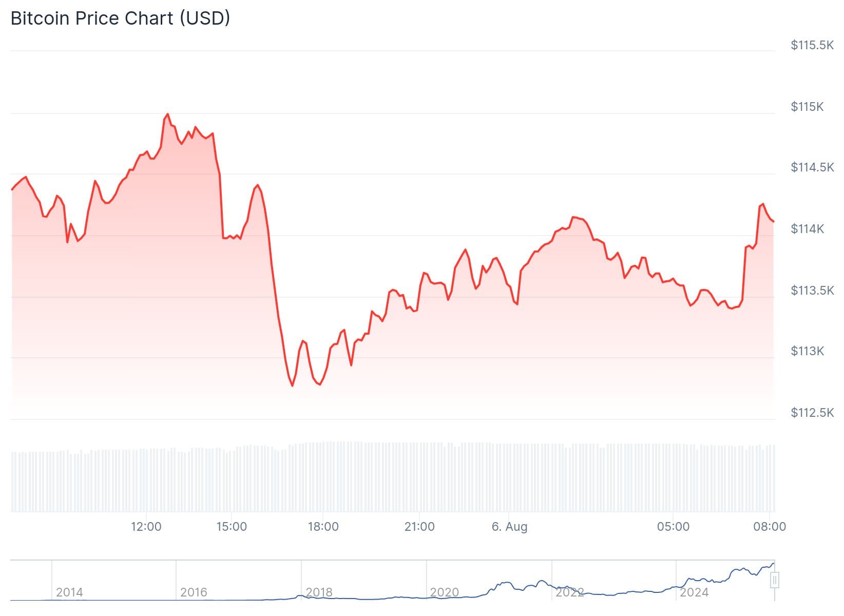The width and height of the screenshot is (844, 616).
Task: Click the 2014 marker in navigator
Action: point(69,592)
